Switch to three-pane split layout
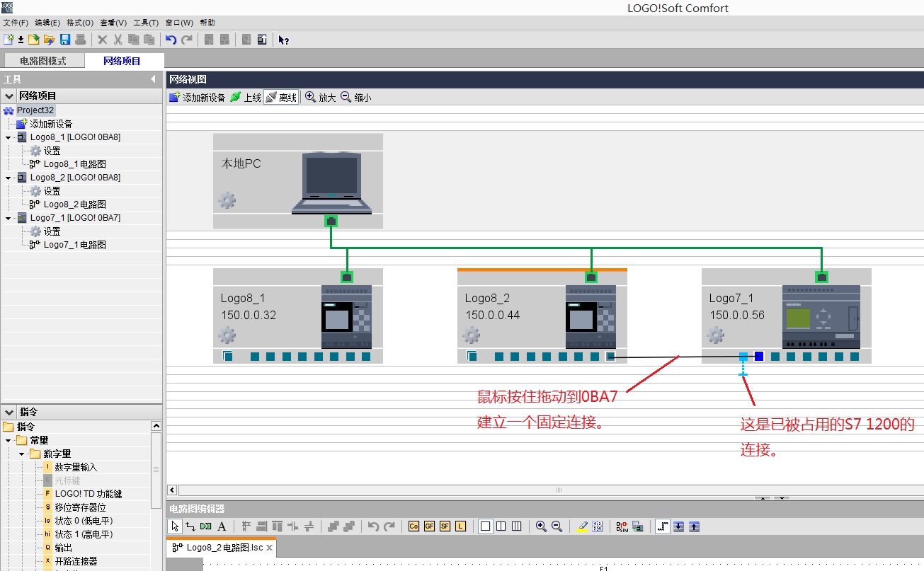The image size is (924, 571). point(517,526)
